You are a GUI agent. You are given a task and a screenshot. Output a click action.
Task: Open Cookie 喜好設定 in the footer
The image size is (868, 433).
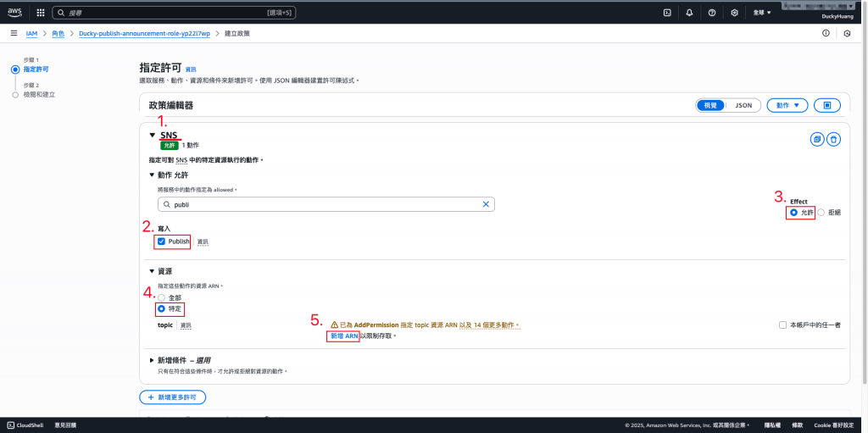(835, 425)
